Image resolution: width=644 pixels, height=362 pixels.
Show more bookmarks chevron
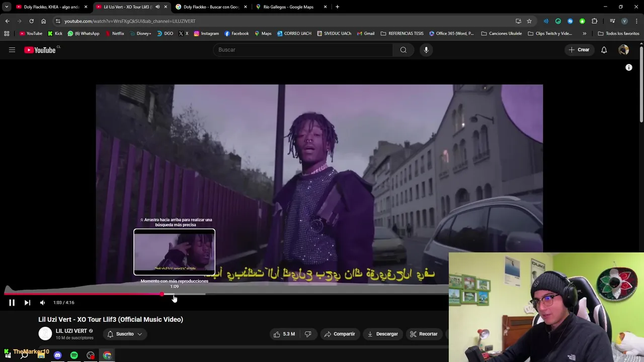click(584, 34)
